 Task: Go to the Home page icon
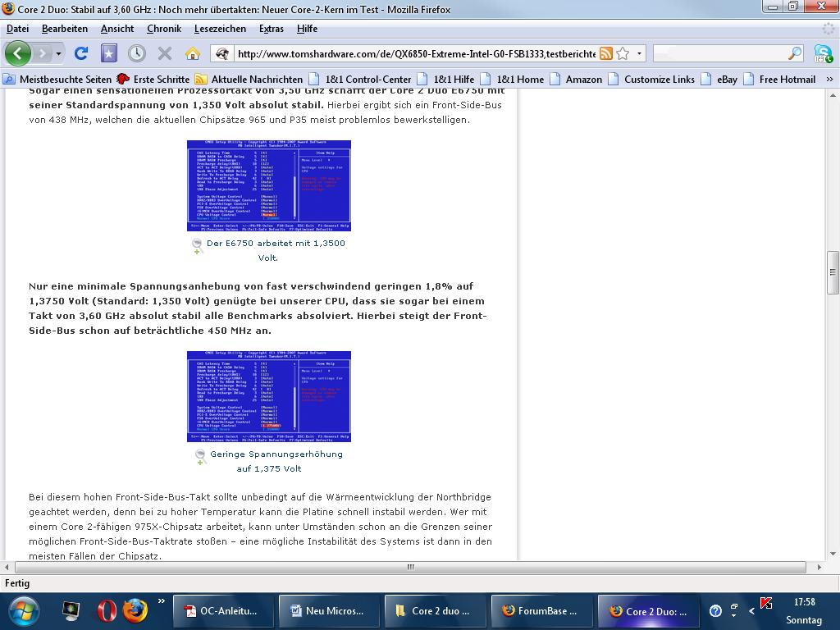[x=192, y=53]
